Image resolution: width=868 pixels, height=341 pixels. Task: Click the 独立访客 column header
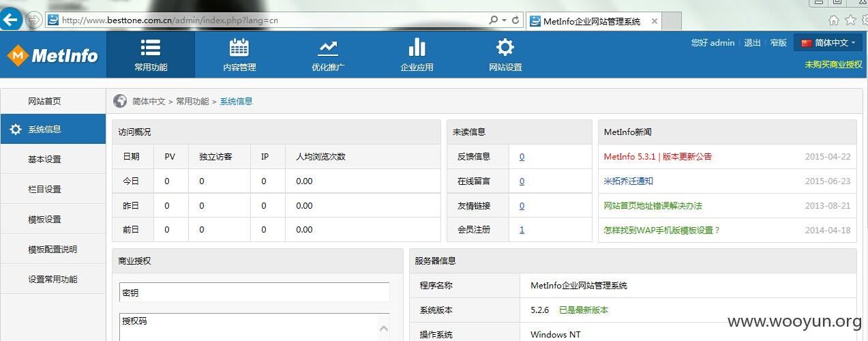pos(215,156)
